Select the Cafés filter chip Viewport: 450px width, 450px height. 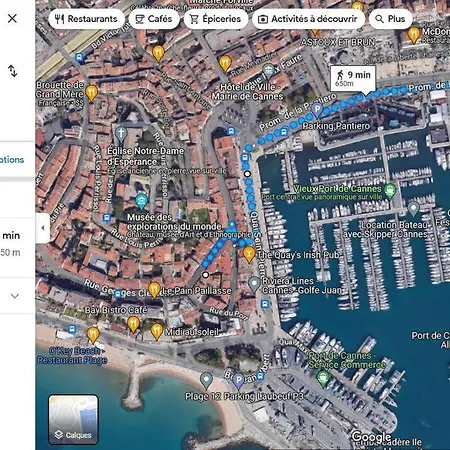point(154,19)
